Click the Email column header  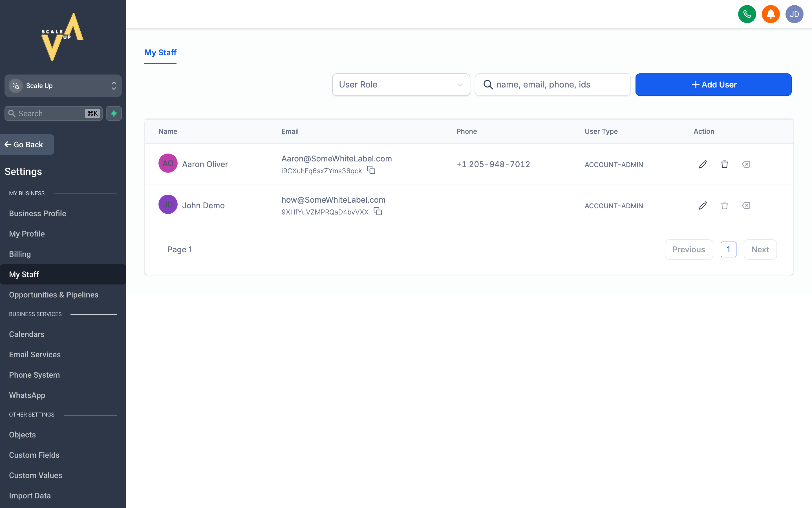(290, 131)
